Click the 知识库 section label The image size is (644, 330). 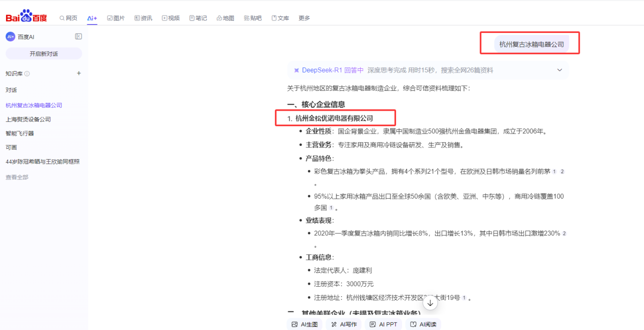click(14, 73)
